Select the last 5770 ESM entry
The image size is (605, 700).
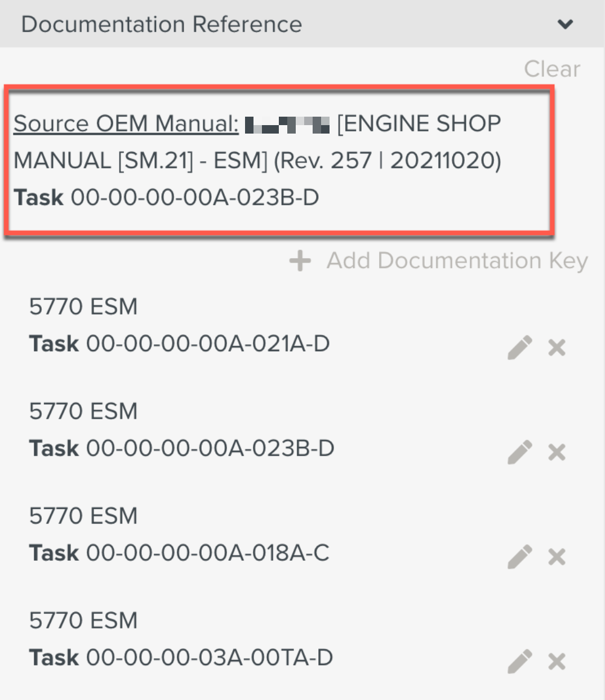pos(83,620)
